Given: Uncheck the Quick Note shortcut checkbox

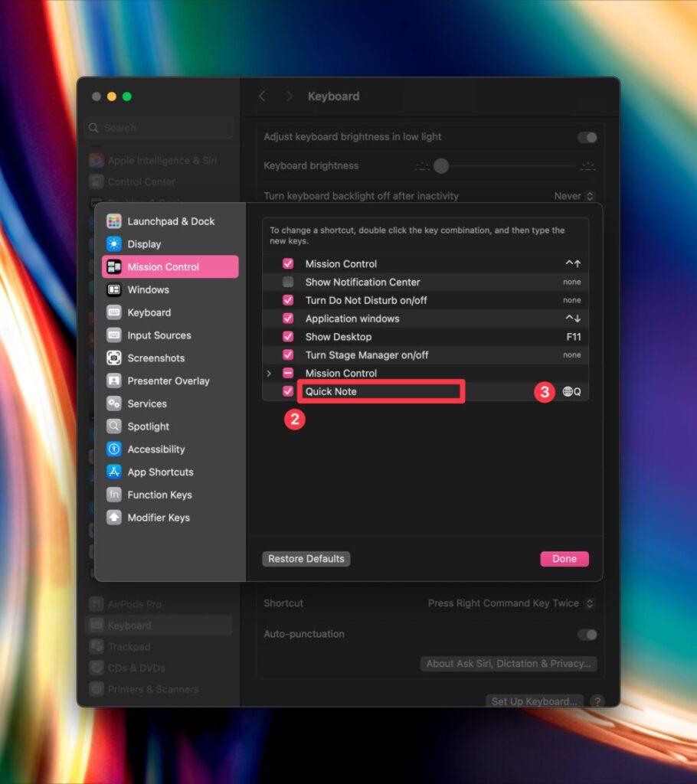Looking at the screenshot, I should pos(288,391).
